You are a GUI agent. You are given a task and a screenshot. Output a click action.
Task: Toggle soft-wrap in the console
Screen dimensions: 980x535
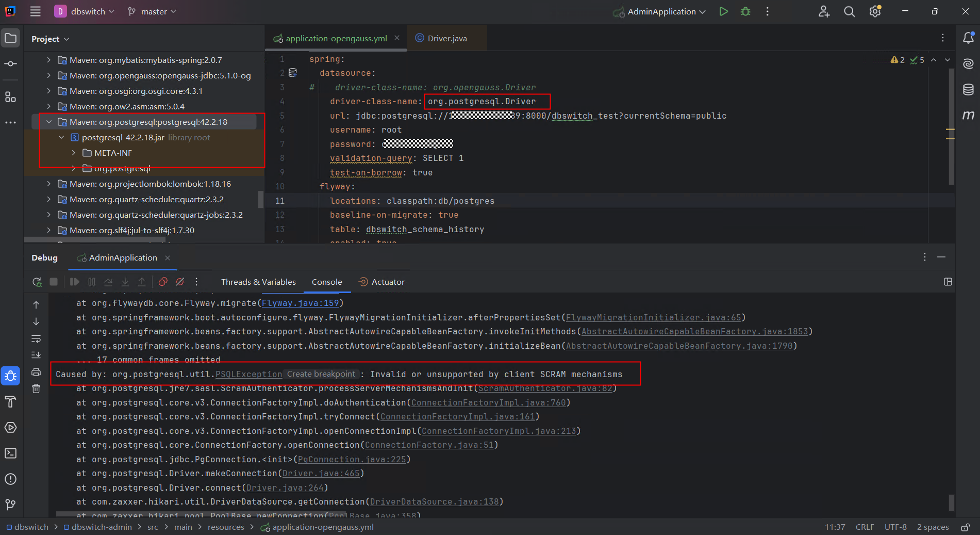pyautogui.click(x=36, y=338)
